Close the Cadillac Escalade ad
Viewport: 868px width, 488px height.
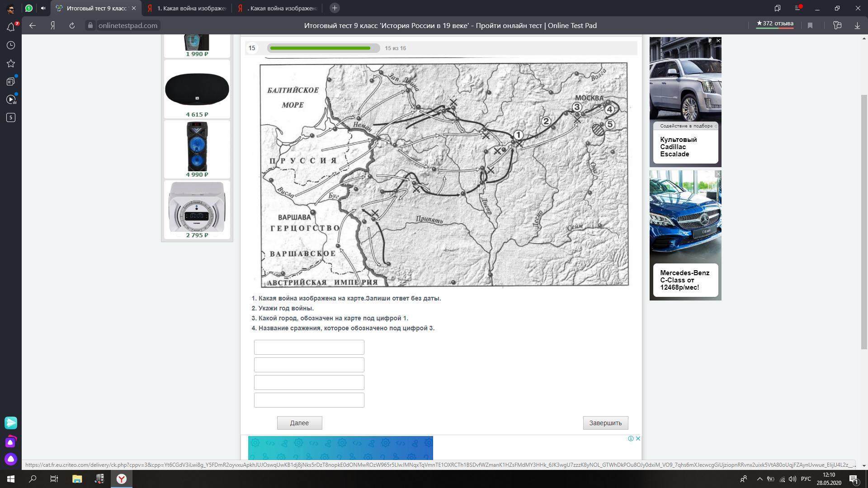pyautogui.click(x=718, y=41)
